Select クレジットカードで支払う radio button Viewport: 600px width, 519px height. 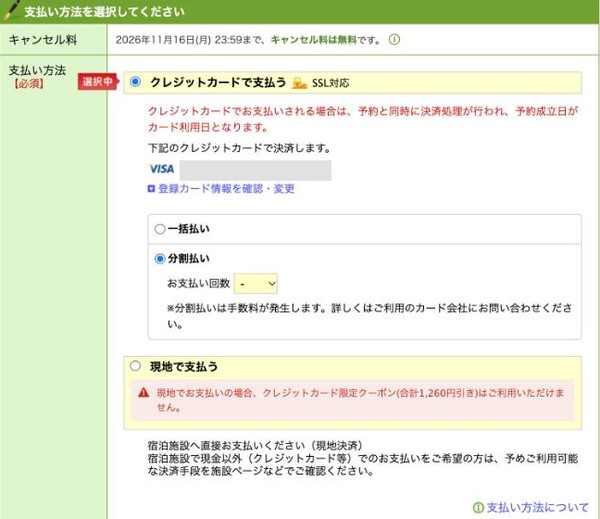pyautogui.click(x=135, y=82)
